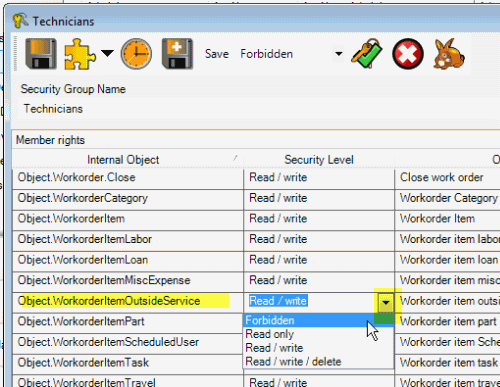
Task: Click the Member rights section label
Action: (x=50, y=140)
